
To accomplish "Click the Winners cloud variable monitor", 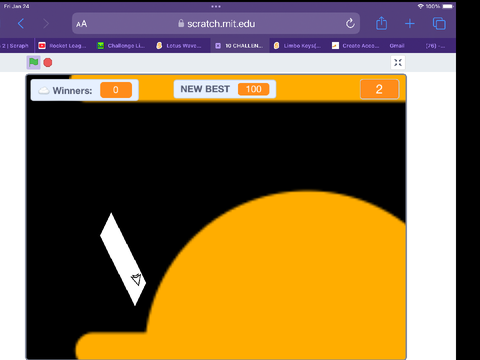I will tap(85, 90).
